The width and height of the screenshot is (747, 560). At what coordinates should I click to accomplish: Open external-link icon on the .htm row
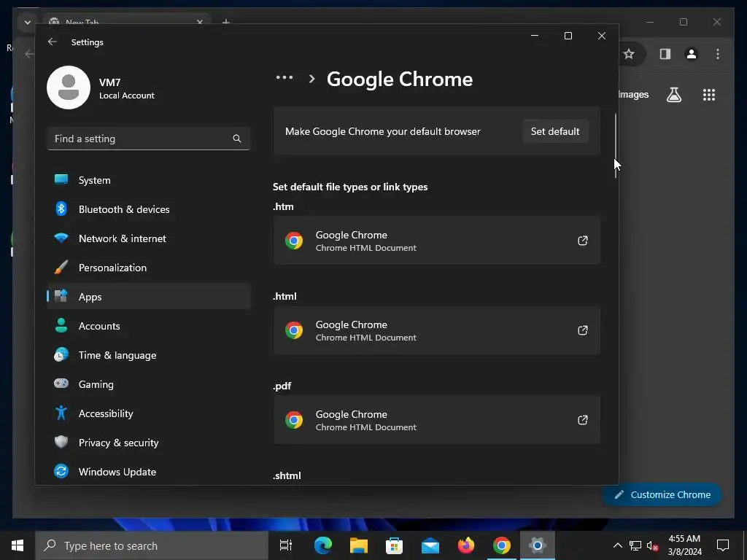coord(583,241)
